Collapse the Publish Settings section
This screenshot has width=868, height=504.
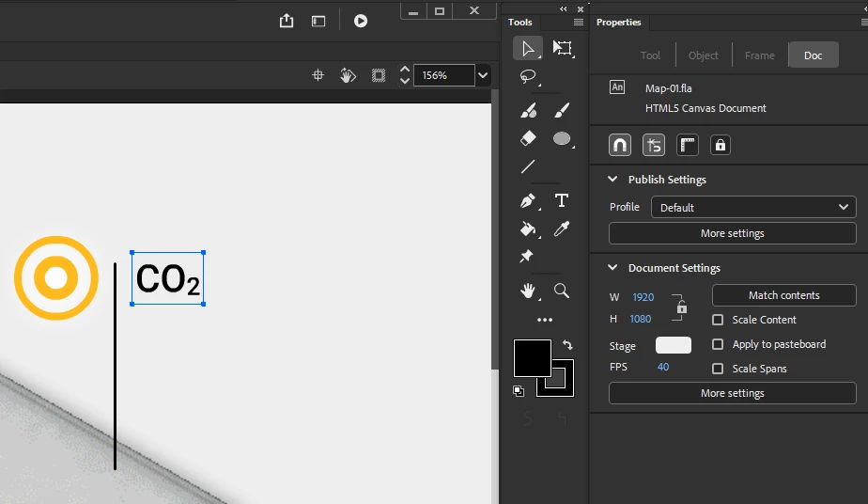(612, 179)
